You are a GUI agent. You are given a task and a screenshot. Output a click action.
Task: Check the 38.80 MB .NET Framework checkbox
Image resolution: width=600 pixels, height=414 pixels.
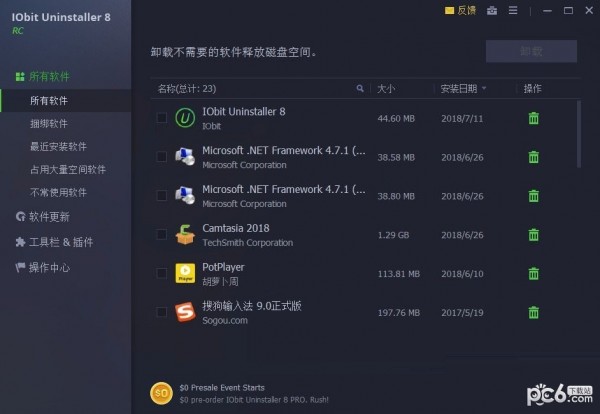tap(162, 196)
